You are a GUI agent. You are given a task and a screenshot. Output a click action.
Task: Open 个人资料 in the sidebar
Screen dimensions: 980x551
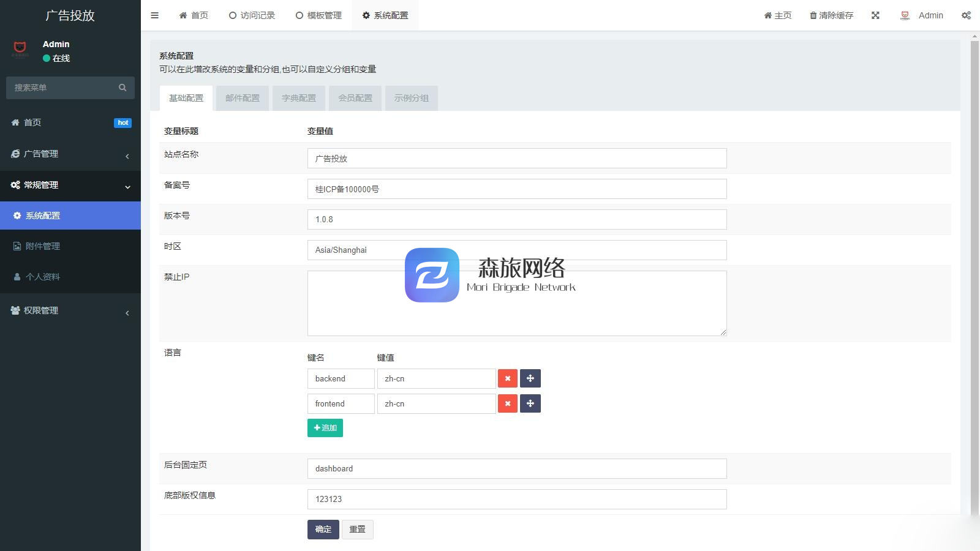click(70, 277)
